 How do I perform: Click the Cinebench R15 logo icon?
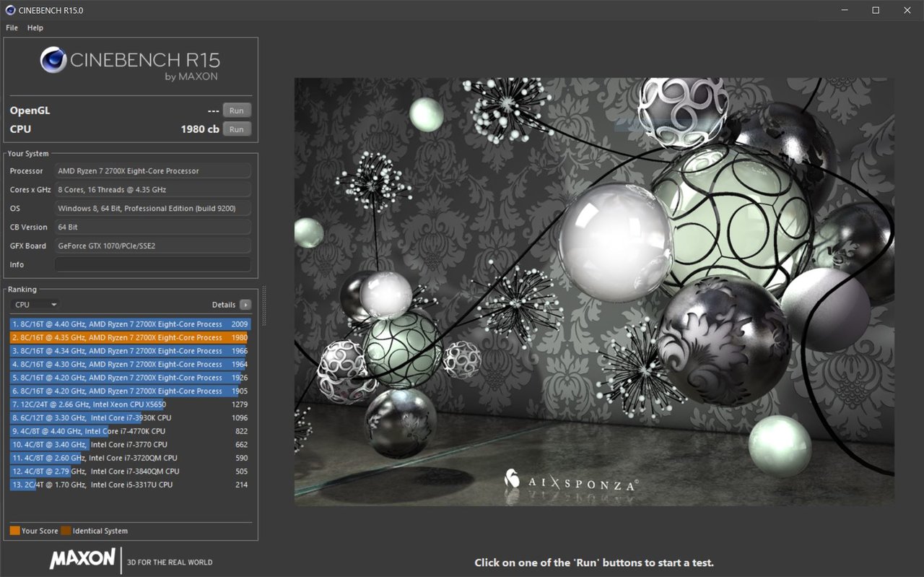[x=53, y=60]
